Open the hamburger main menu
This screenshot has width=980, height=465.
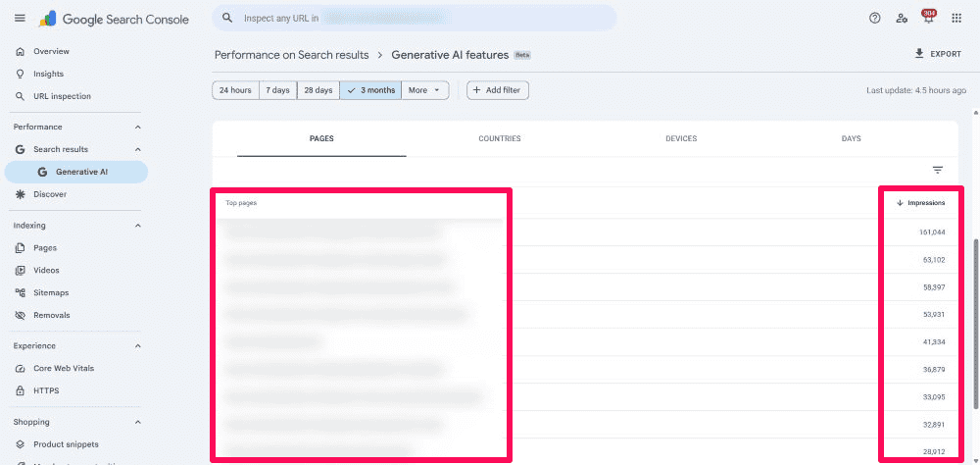pyautogui.click(x=20, y=19)
